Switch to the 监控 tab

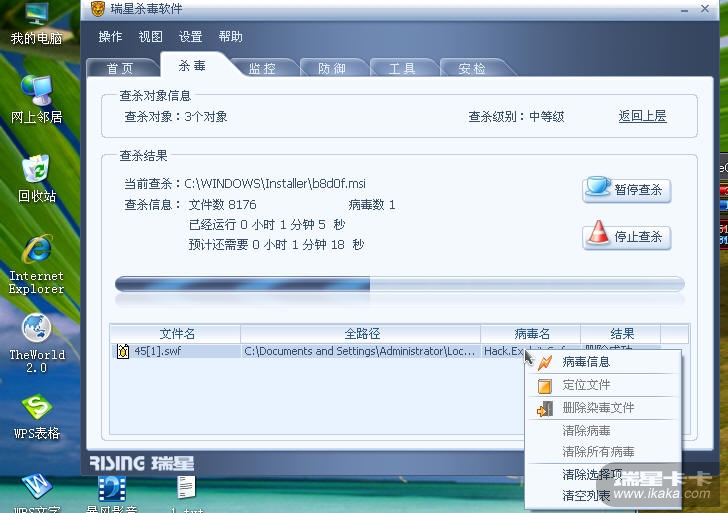pyautogui.click(x=263, y=68)
